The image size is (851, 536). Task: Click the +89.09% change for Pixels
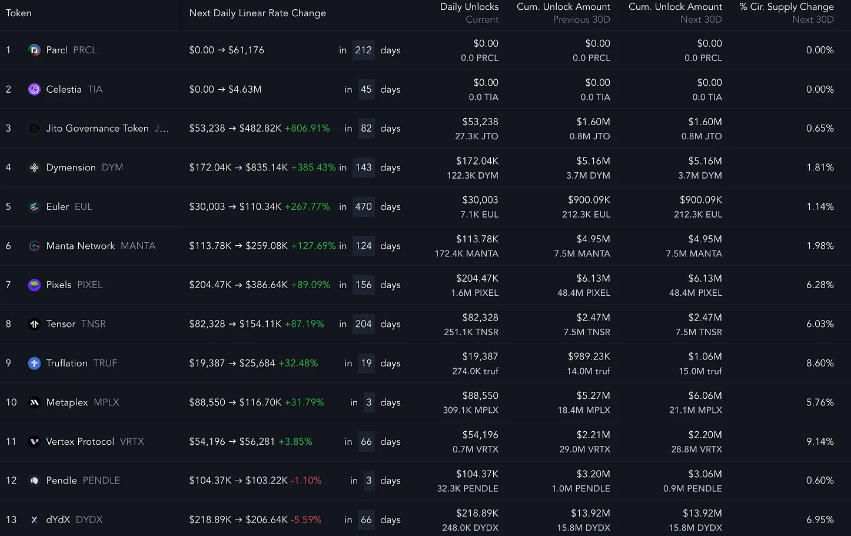(310, 285)
